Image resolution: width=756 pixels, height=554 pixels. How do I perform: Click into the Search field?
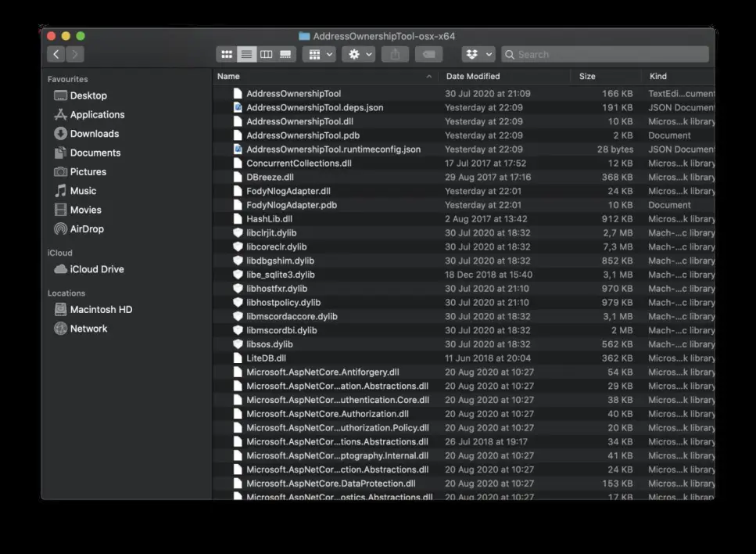coord(605,54)
